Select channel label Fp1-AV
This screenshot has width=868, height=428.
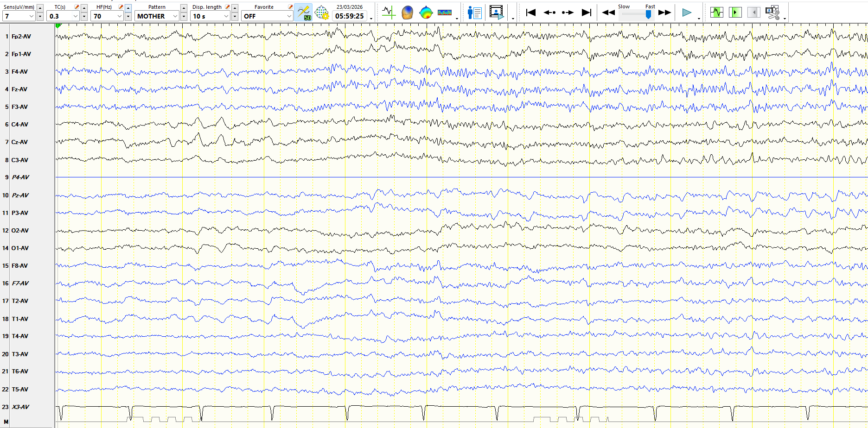point(21,54)
